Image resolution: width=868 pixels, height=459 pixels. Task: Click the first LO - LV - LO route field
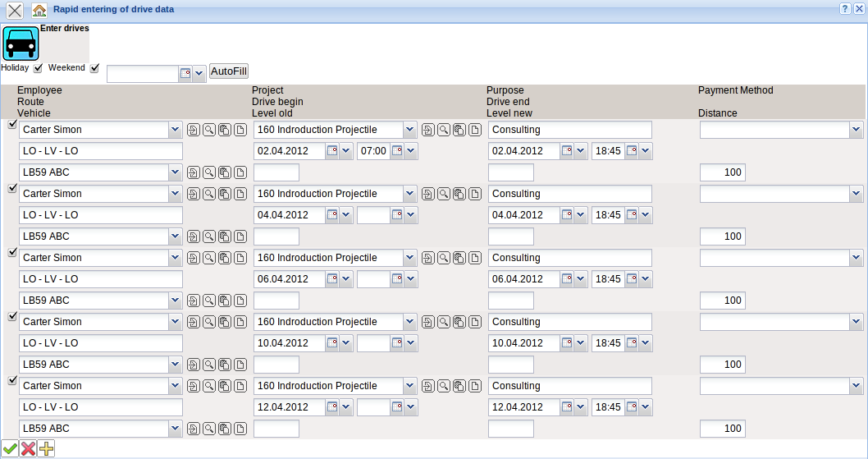pos(100,151)
